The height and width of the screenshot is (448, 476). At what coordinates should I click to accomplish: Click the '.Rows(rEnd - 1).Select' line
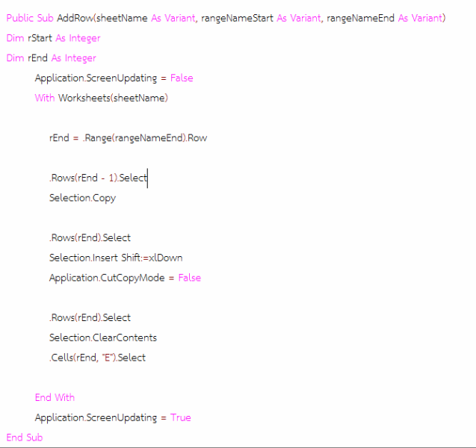coord(98,178)
